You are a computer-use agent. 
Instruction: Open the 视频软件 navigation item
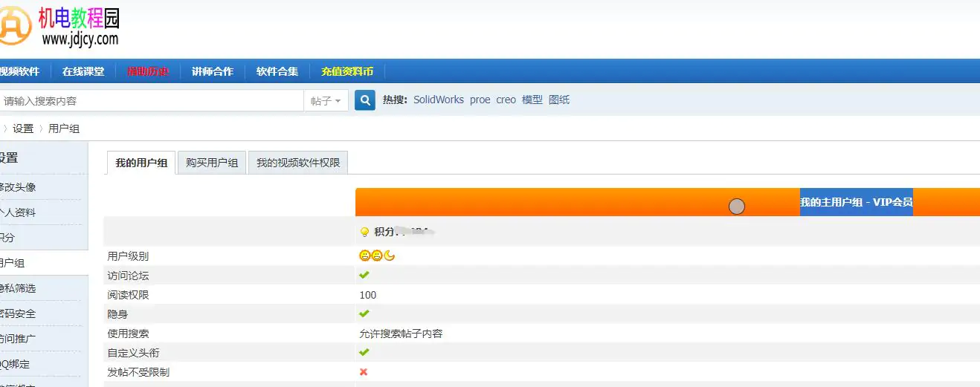coord(20,71)
